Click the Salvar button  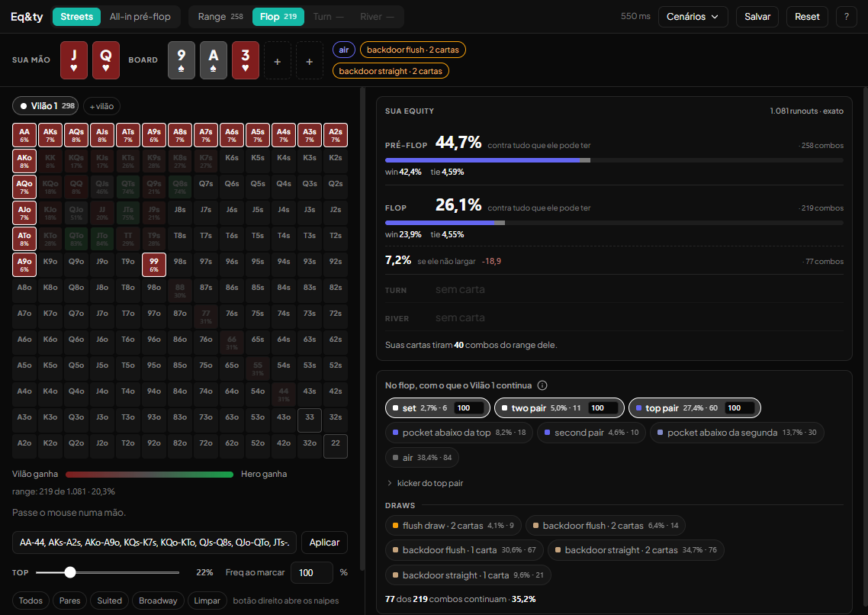click(x=757, y=17)
